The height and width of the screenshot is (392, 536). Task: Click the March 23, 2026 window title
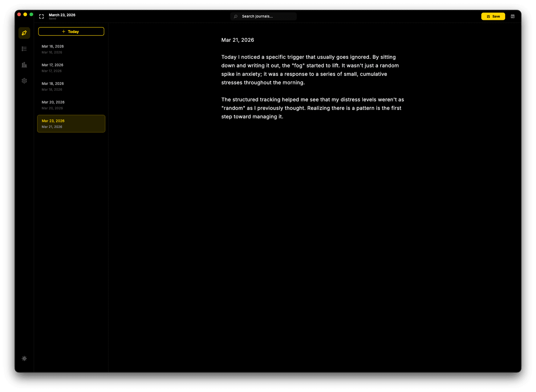click(62, 15)
